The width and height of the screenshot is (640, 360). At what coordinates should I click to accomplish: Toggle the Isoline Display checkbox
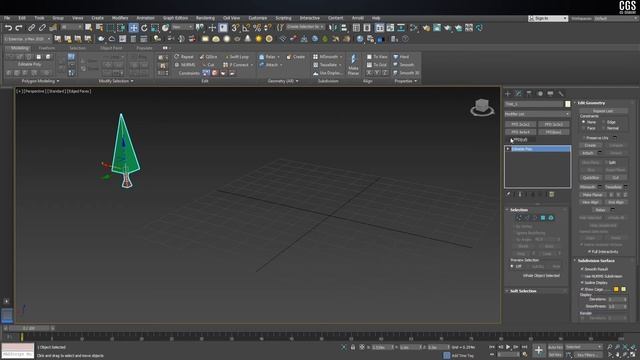[582, 282]
